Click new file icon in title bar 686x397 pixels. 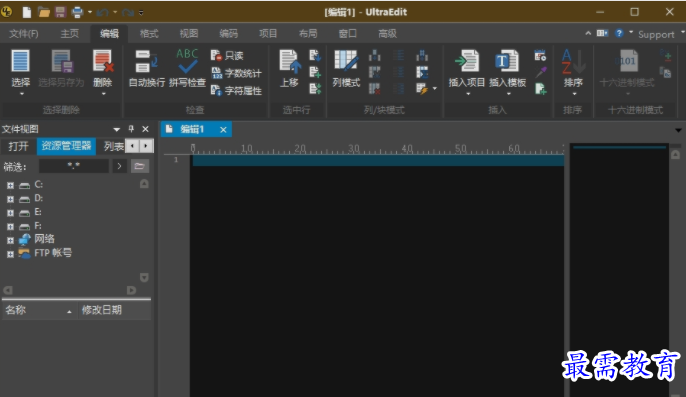[x=27, y=12]
